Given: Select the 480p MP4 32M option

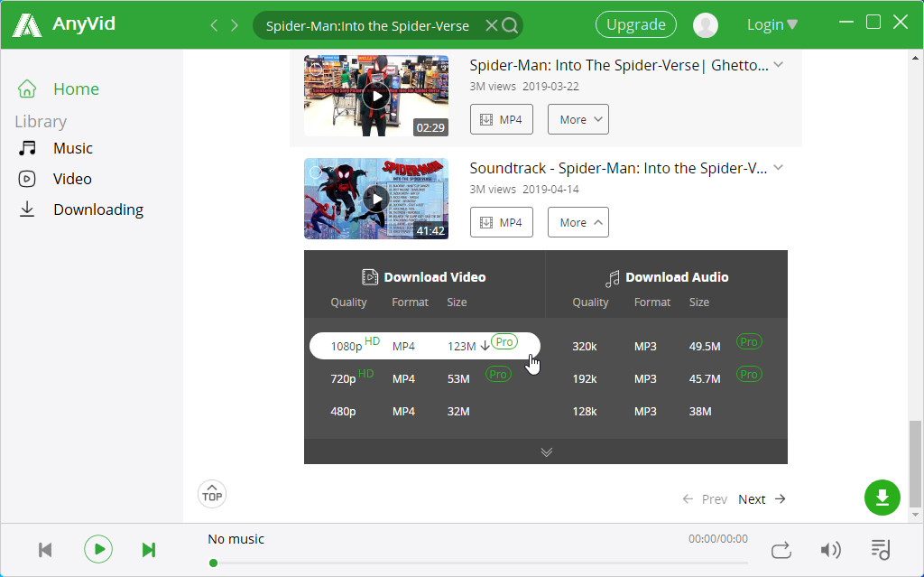Looking at the screenshot, I should tap(425, 411).
